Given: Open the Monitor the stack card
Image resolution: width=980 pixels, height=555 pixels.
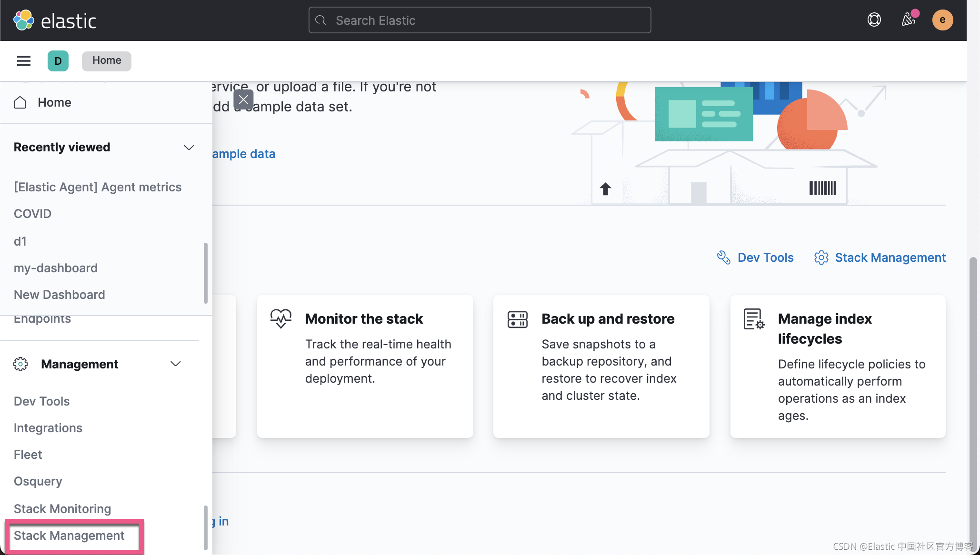Looking at the screenshot, I should pos(365,367).
